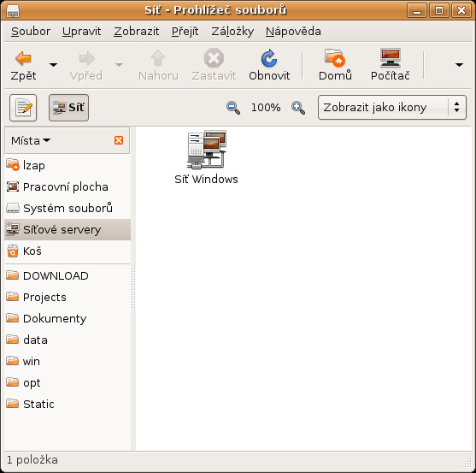
Task: Open the Zobrazit jako ikony view selector
Action: coord(392,107)
